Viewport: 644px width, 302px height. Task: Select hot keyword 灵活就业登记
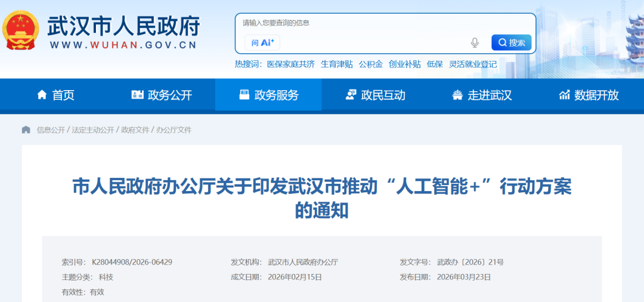coord(473,64)
